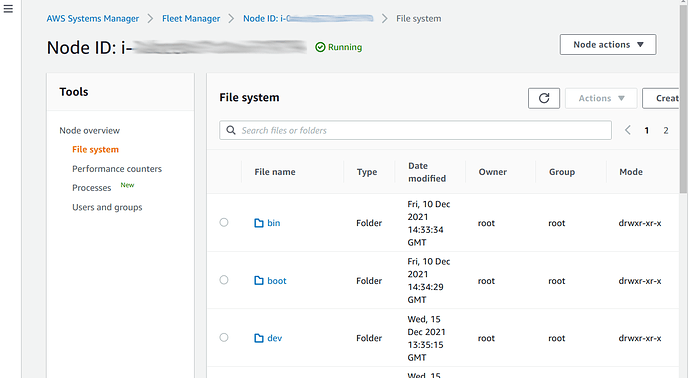Follow the Fleet Manager breadcrumb link
The width and height of the screenshot is (690, 378).
(x=191, y=18)
